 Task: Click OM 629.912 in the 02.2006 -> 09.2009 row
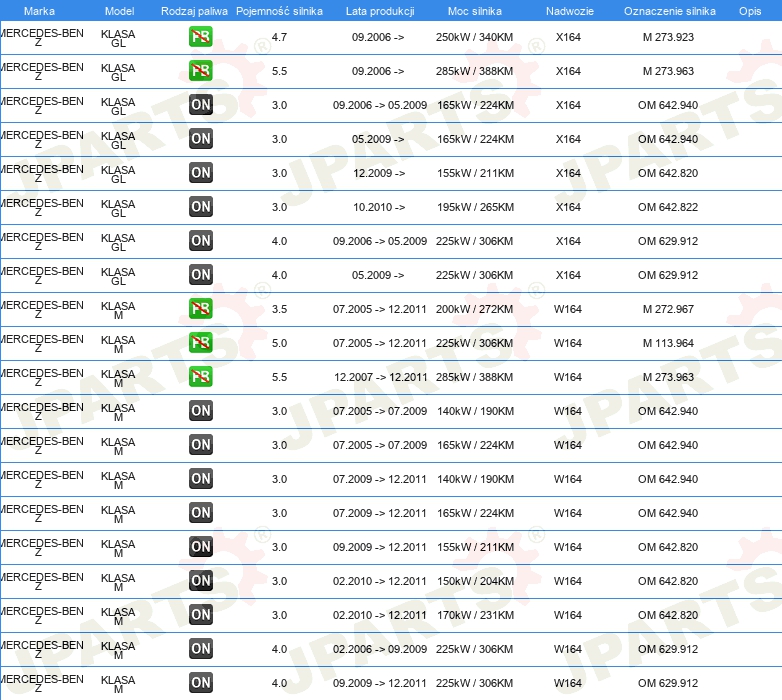click(668, 649)
